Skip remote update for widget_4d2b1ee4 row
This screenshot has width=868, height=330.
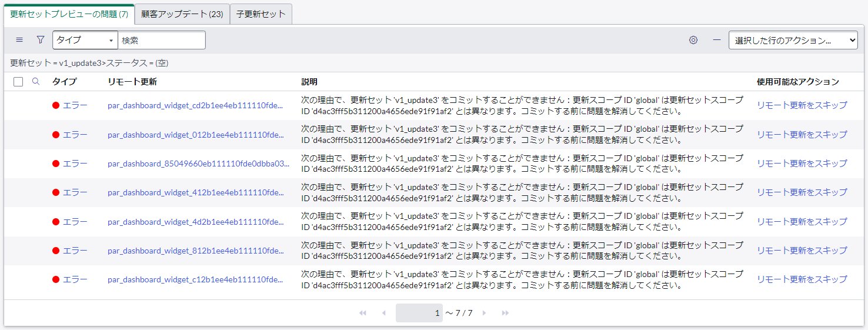tap(802, 221)
